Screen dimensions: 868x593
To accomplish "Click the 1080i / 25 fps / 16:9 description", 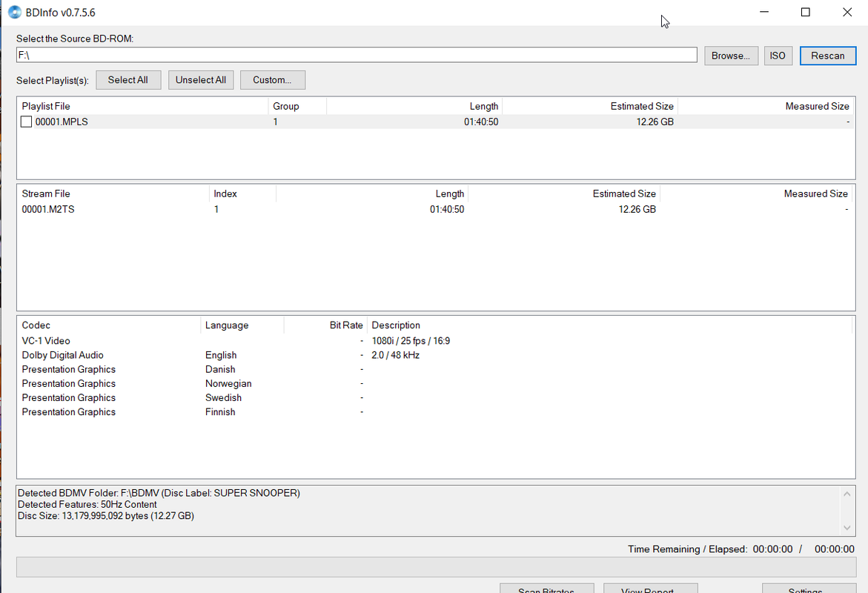I will 411,341.
